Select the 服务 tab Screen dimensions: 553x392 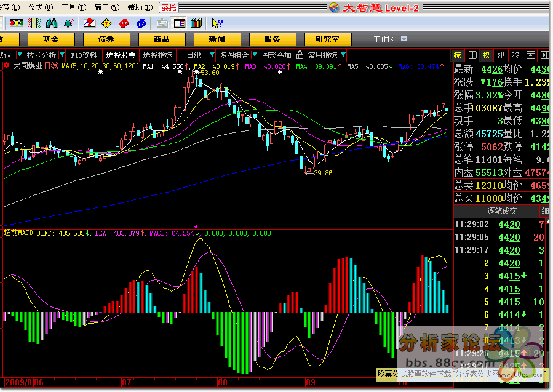(x=273, y=39)
